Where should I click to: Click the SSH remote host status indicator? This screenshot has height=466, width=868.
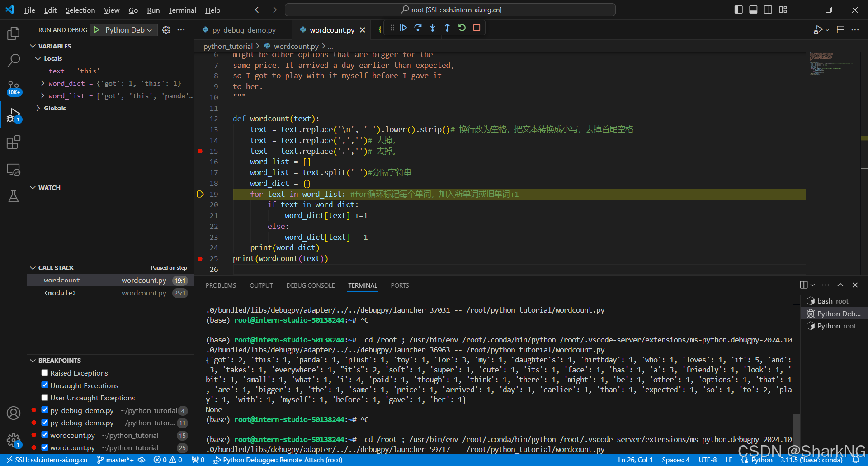[x=47, y=460]
